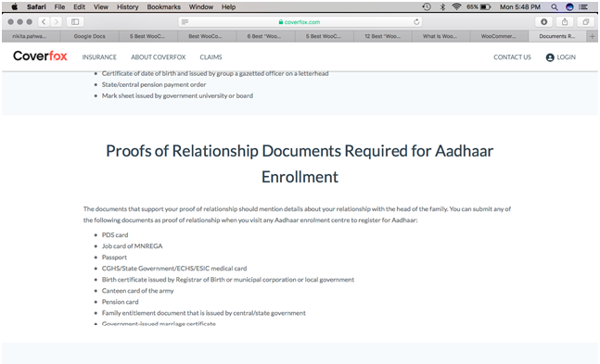Open the INSURANCE navigation dropdown
Screen dimensions: 600x364
click(x=99, y=57)
